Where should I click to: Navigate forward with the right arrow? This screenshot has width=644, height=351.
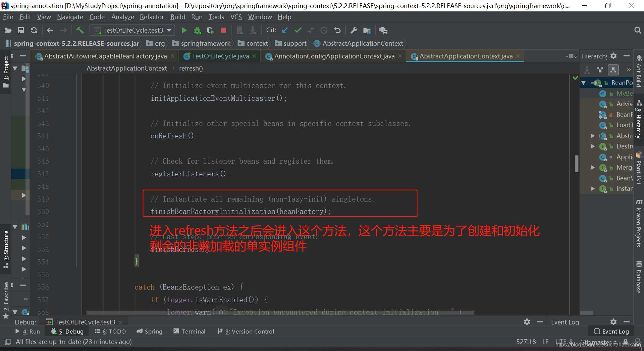tap(63, 31)
